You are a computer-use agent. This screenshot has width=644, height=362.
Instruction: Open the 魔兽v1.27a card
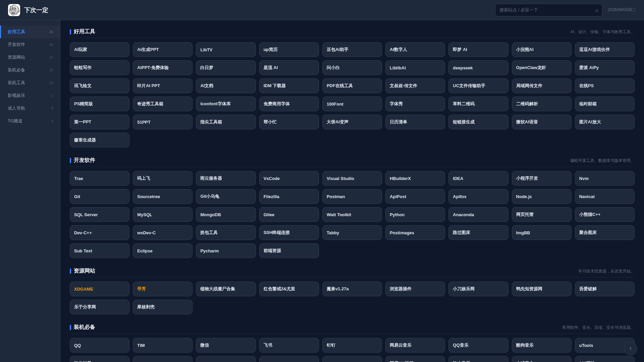point(352,289)
